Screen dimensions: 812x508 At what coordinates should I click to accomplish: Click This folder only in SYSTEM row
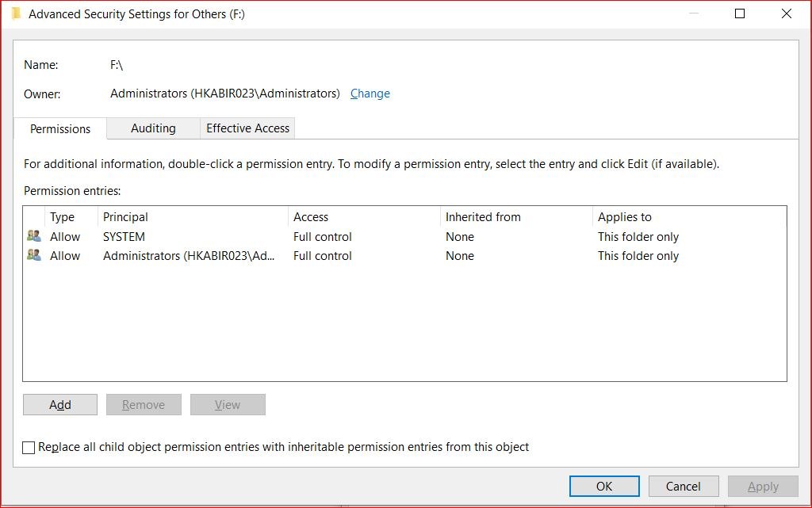click(638, 236)
